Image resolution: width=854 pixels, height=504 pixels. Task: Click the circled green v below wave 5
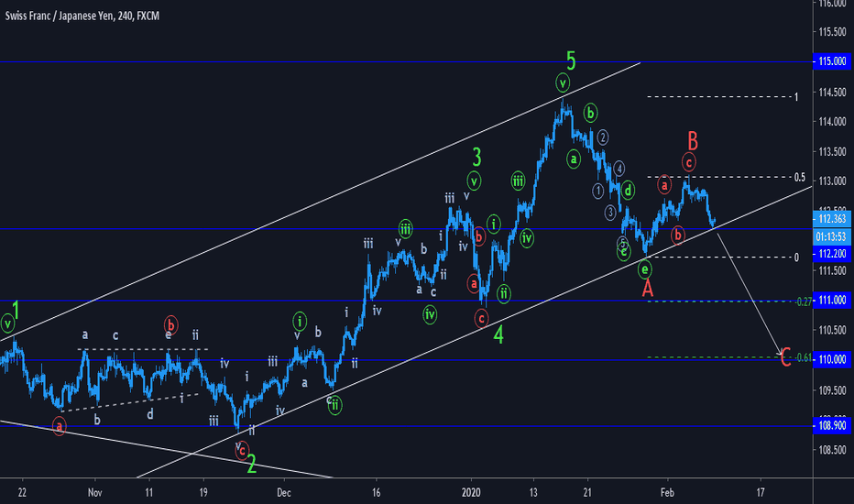563,82
